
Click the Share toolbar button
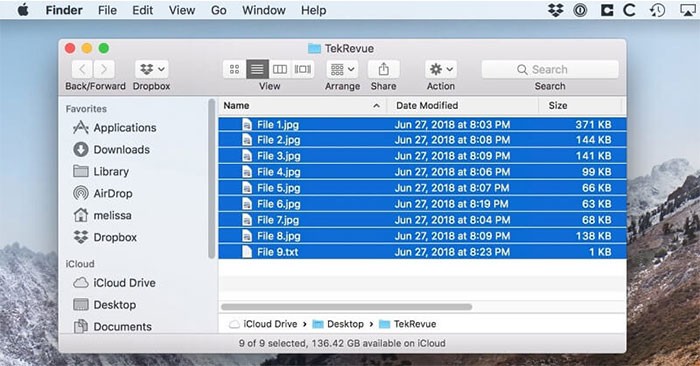point(383,69)
